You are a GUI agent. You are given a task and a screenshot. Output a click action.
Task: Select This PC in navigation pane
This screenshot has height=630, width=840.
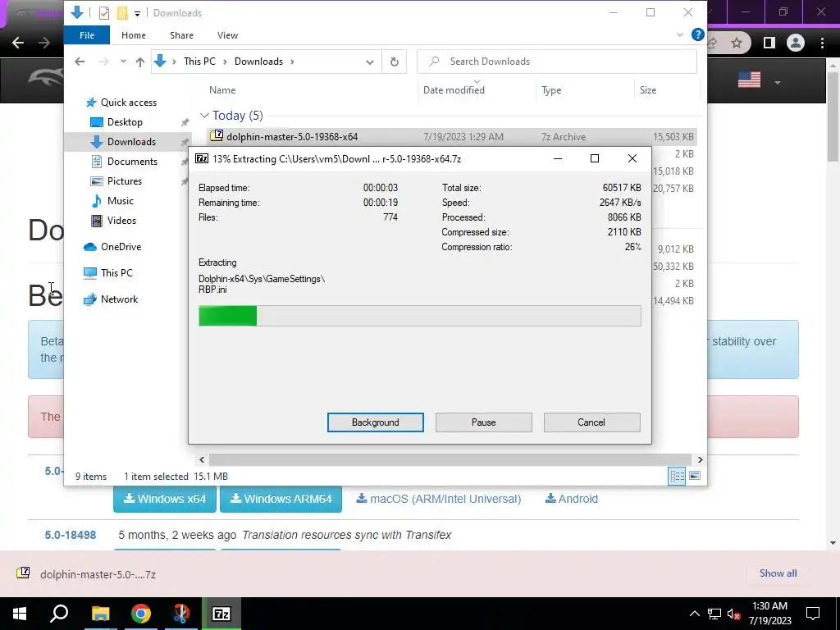(x=116, y=273)
